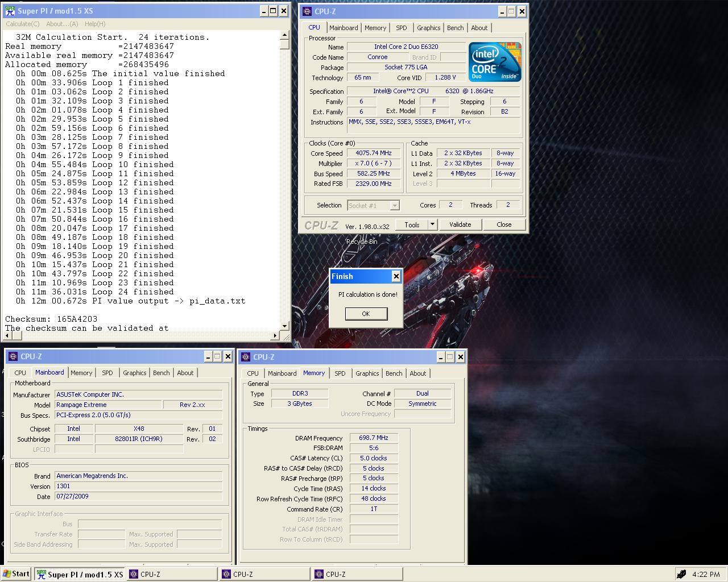728x582 pixels.
Task: Open Recycle Bin on the desktop
Action: coord(362,242)
